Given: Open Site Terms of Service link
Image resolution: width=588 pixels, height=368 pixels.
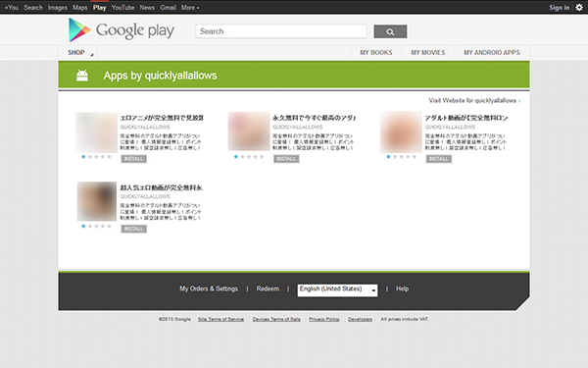Looking at the screenshot, I should pos(220,319).
